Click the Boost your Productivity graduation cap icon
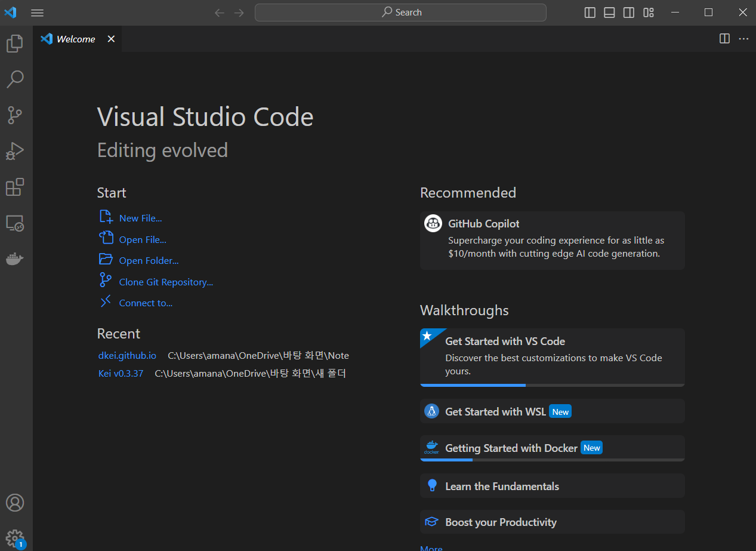Viewport: 756px width, 551px height. click(x=431, y=522)
